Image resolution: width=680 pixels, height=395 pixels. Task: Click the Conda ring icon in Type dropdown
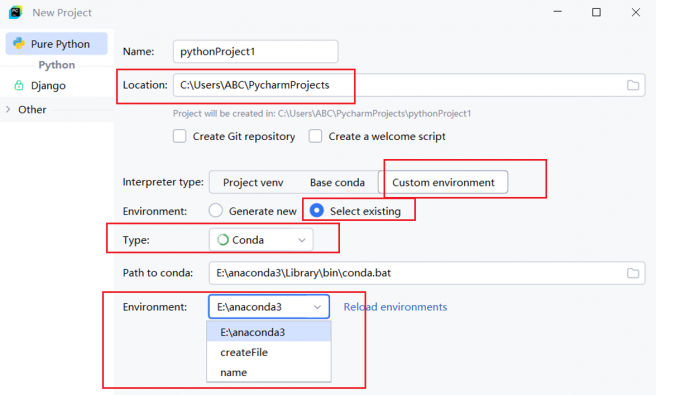(x=223, y=240)
